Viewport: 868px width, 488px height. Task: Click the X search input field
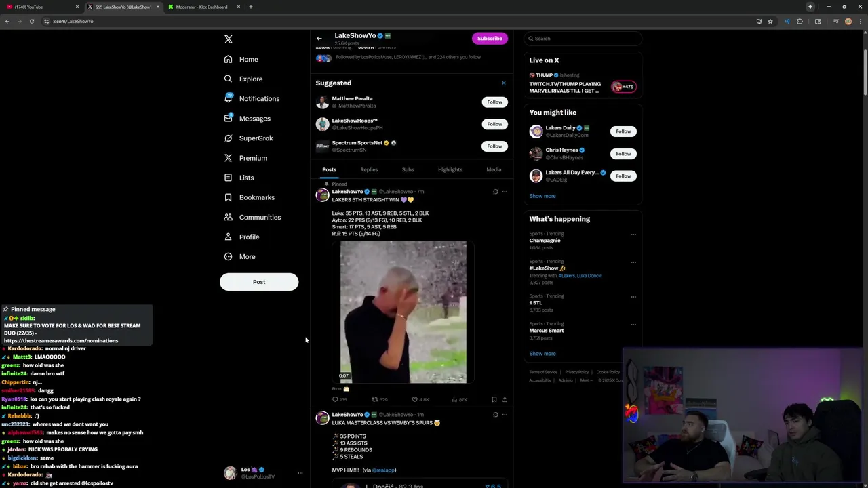click(x=583, y=39)
